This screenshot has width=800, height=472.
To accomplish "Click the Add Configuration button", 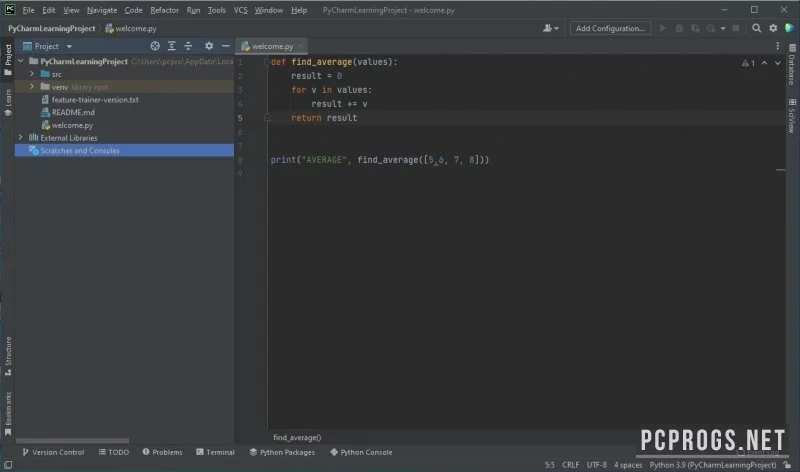I will (610, 29).
